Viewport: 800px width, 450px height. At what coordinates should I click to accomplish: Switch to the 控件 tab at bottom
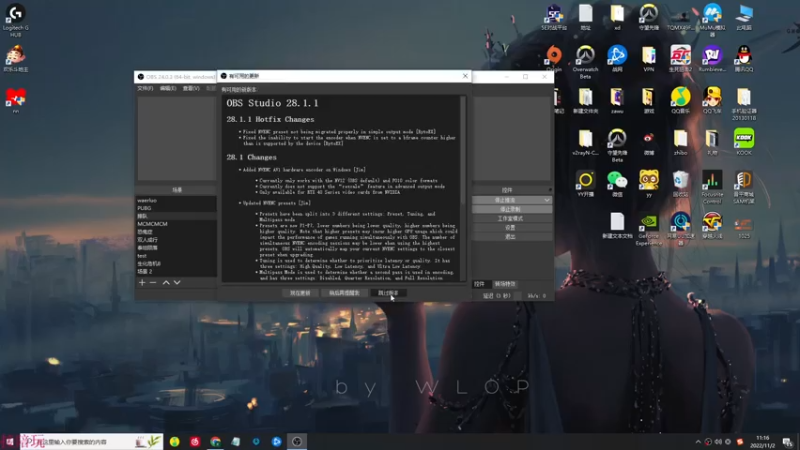click(479, 284)
